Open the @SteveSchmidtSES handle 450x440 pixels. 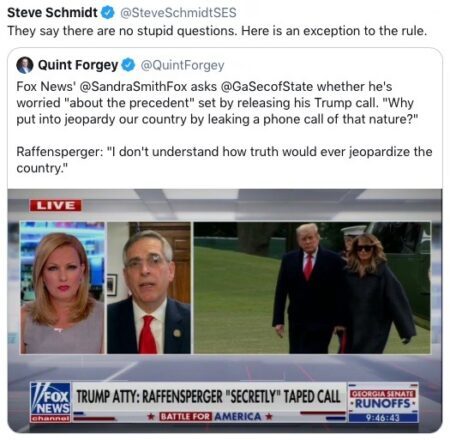[x=178, y=13]
